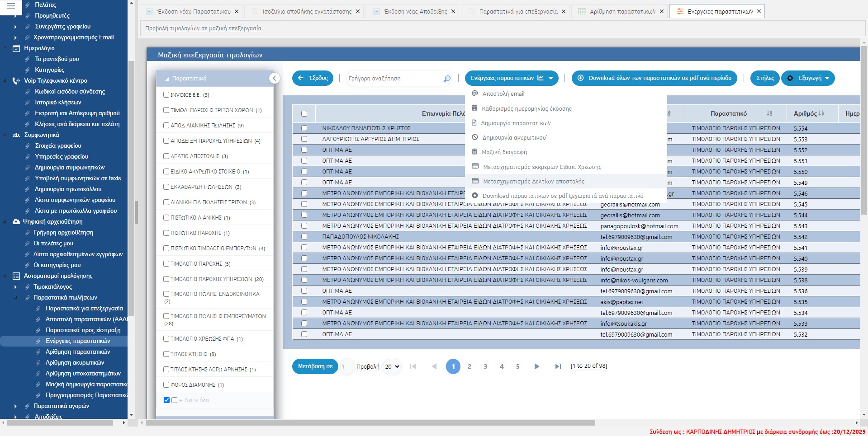This screenshot has height=436, width=868.
Task: Click the Στήλες button
Action: coord(765,78)
